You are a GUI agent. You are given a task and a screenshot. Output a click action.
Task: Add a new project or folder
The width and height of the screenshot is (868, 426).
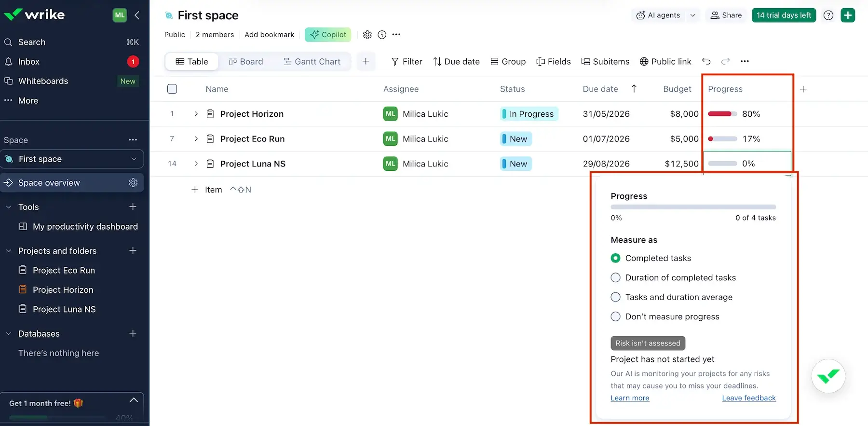133,251
